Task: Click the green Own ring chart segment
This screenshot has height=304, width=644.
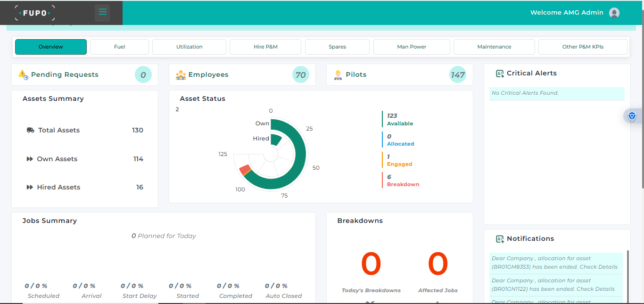Action: click(x=301, y=153)
